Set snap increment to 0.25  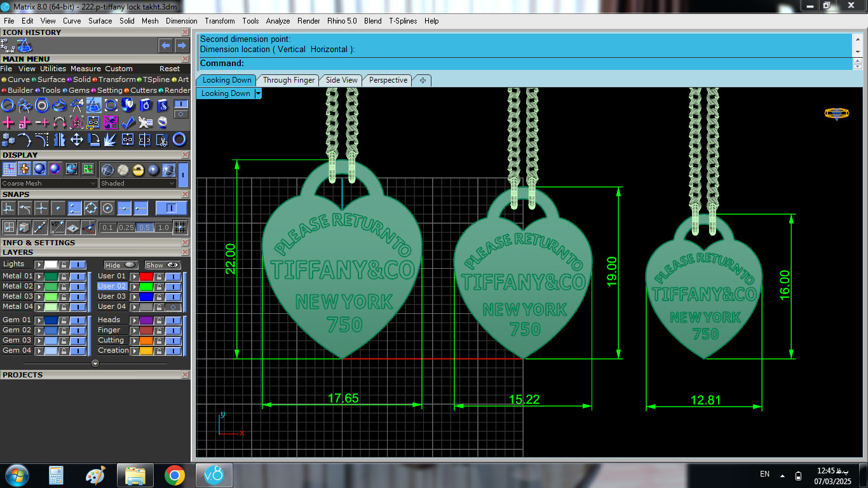point(126,227)
